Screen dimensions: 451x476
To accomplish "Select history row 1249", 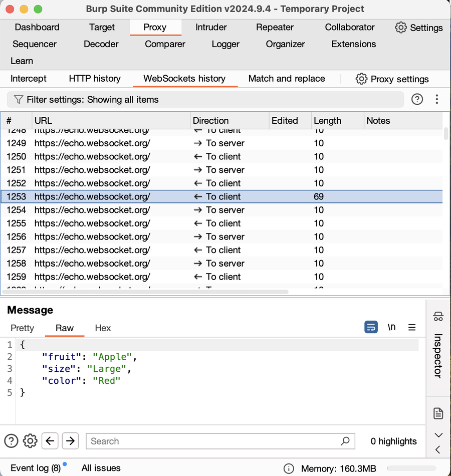I will coord(221,143).
